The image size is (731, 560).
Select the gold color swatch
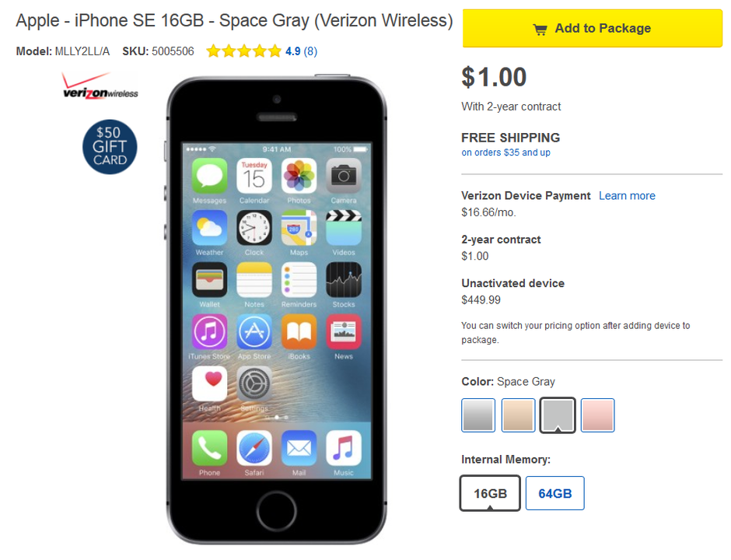pyautogui.click(x=518, y=415)
